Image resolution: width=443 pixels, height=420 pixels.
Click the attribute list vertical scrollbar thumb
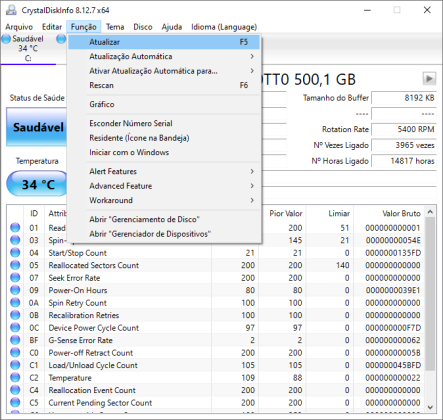pyautogui.click(x=430, y=294)
